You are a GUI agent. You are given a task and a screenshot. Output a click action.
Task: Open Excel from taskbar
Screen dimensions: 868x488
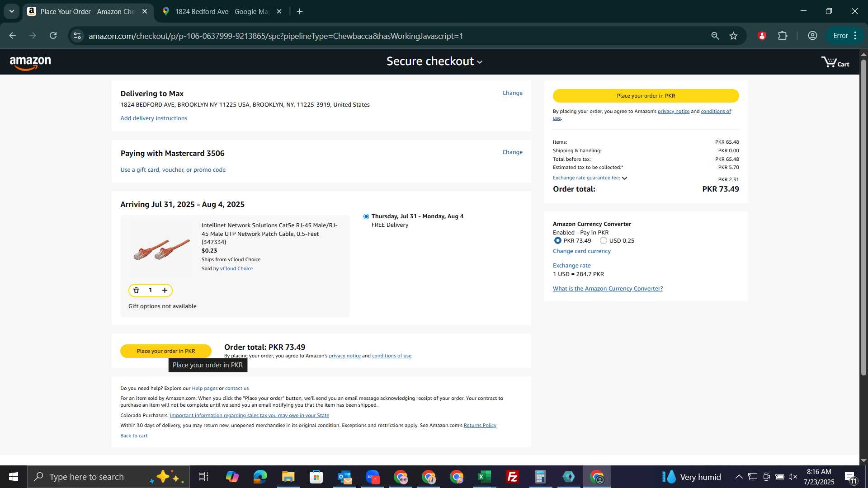pyautogui.click(x=484, y=477)
